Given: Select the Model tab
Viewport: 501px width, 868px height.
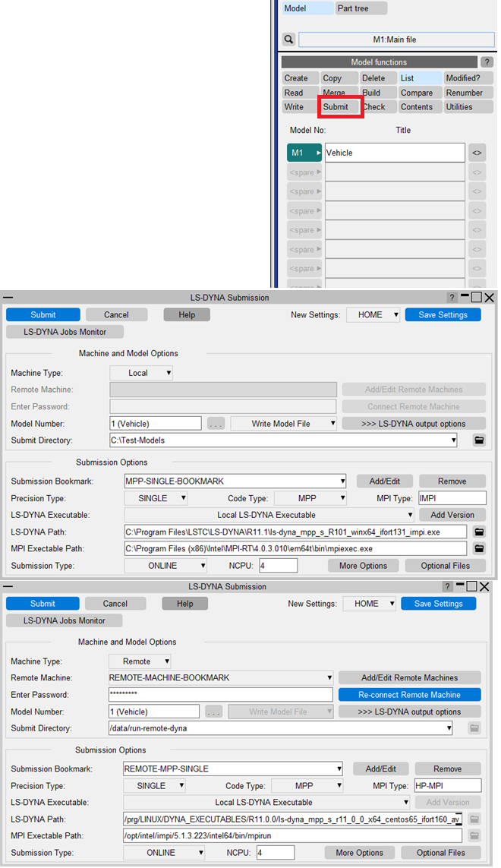Looking at the screenshot, I should point(307,8).
